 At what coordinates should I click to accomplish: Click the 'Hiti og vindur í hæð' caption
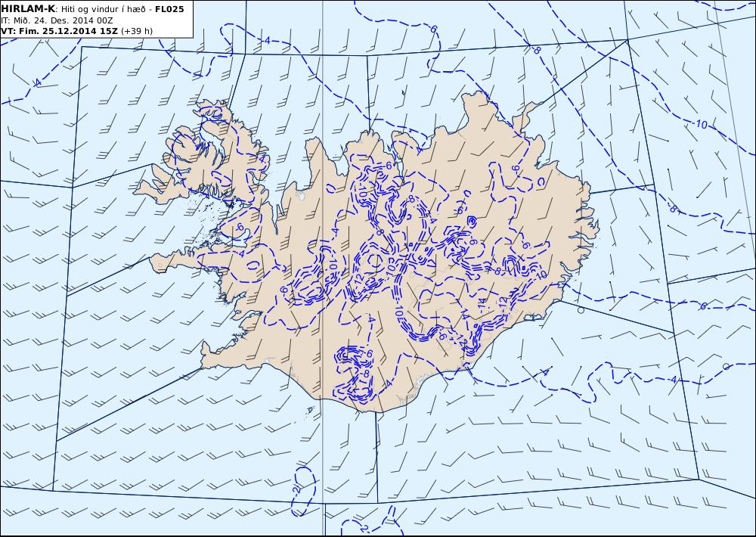(103, 9)
